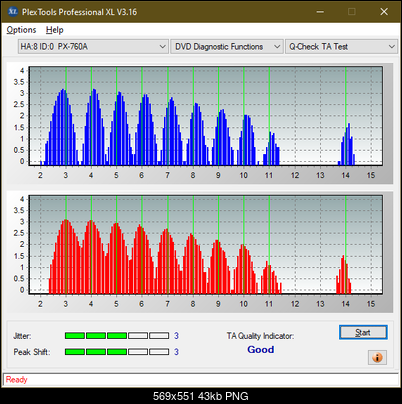Click the 14T red peak in bottom chart
Viewport: 402px width, 404px height.
click(x=344, y=275)
